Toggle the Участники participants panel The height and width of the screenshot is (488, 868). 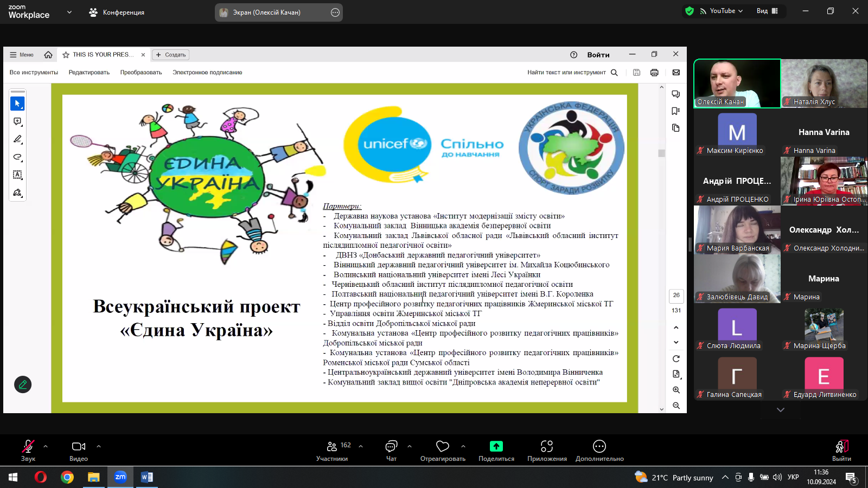coord(332,450)
